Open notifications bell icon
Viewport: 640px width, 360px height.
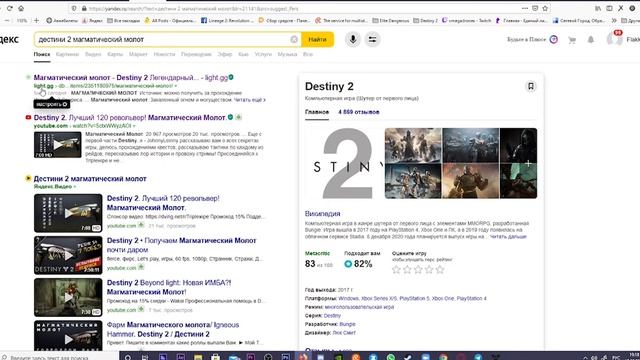tap(591, 40)
